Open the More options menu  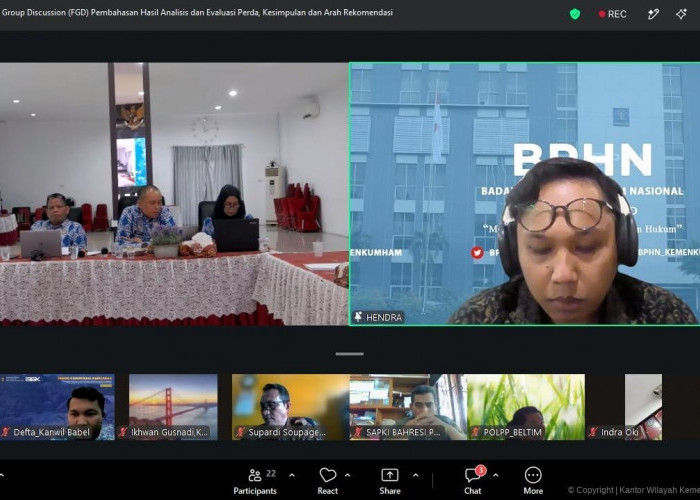533,481
